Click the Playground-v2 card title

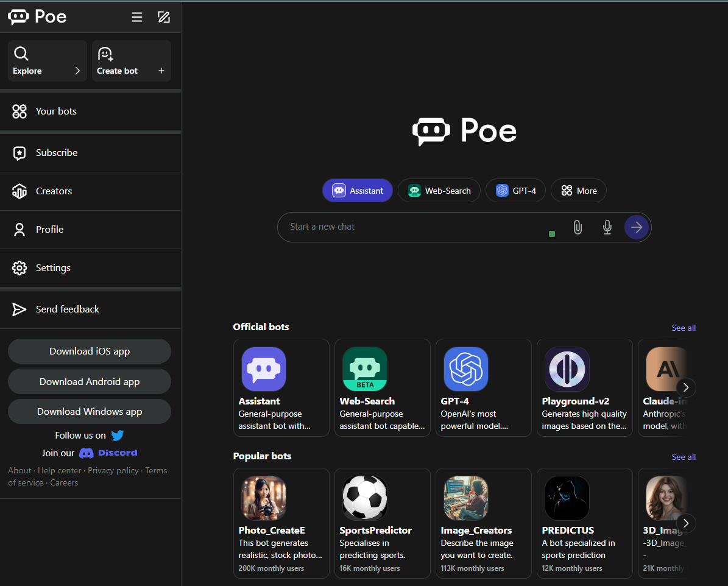click(575, 401)
